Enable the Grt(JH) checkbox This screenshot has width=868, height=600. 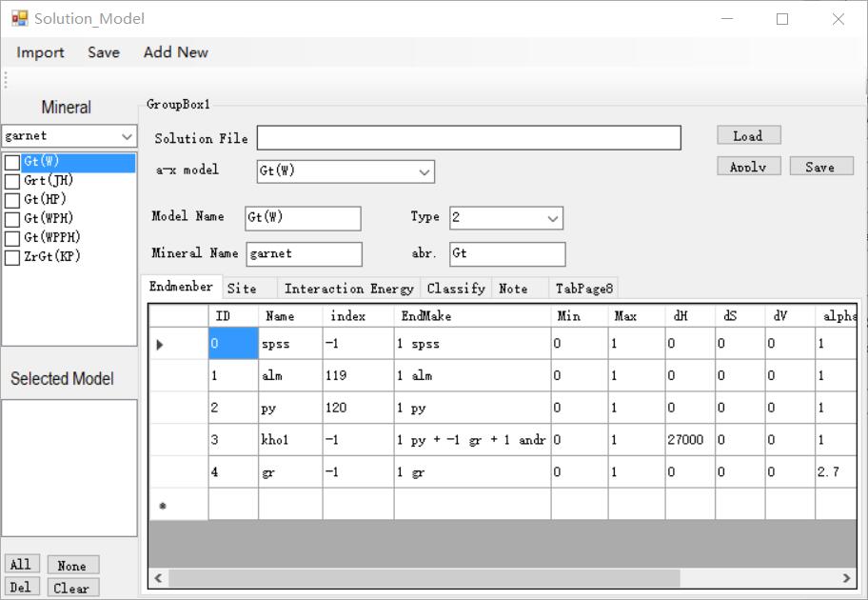pos(12,181)
